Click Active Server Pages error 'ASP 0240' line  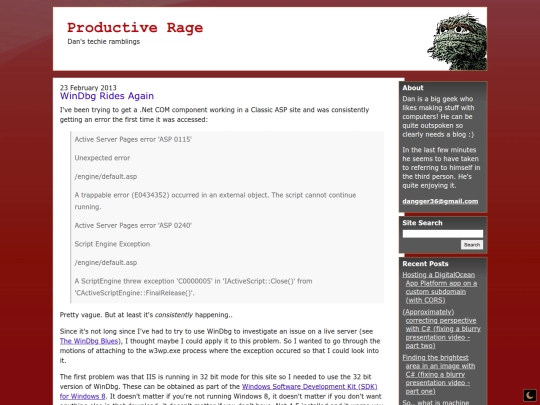point(133,226)
